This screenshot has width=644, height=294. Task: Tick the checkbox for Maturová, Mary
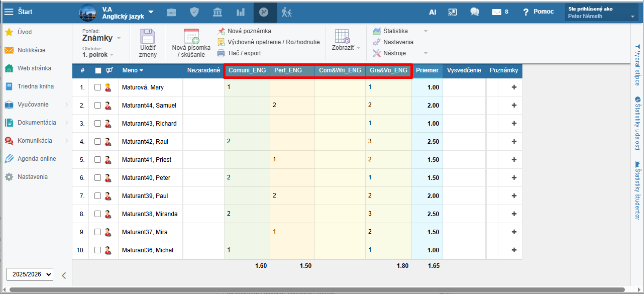(x=98, y=87)
